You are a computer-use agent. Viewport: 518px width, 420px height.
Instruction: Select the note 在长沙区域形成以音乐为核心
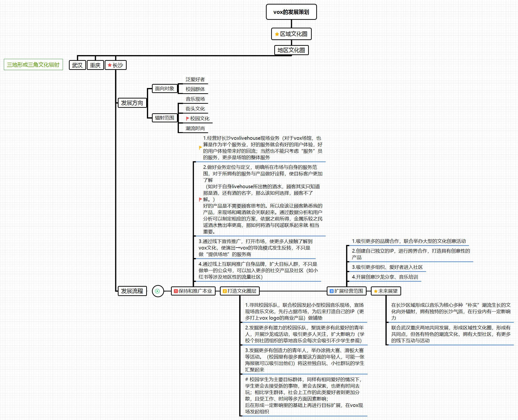point(451,311)
